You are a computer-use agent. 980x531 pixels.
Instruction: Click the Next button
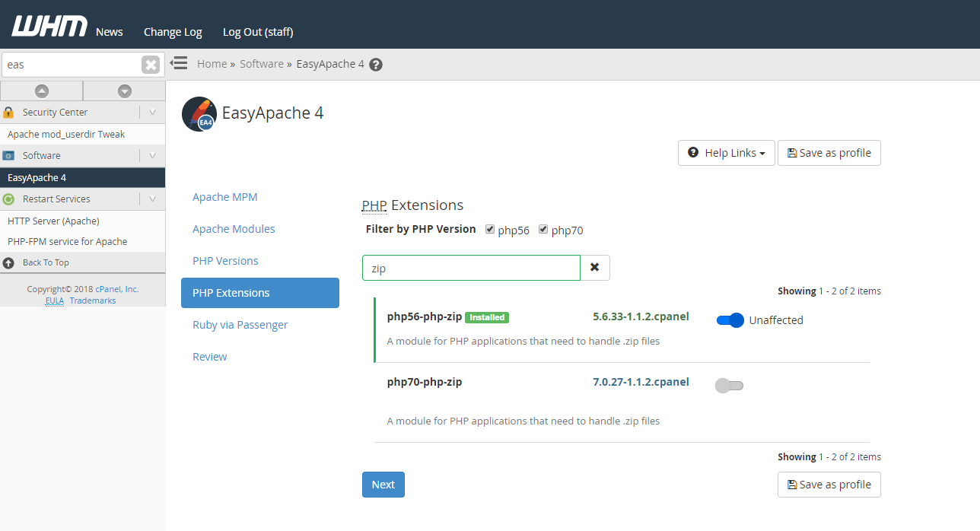pyautogui.click(x=383, y=485)
